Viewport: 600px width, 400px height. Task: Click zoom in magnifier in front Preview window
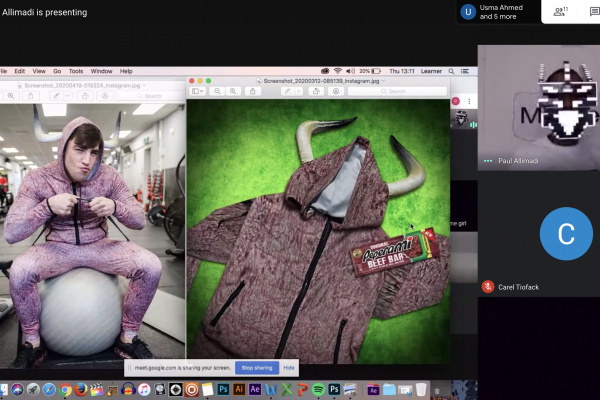(x=234, y=91)
